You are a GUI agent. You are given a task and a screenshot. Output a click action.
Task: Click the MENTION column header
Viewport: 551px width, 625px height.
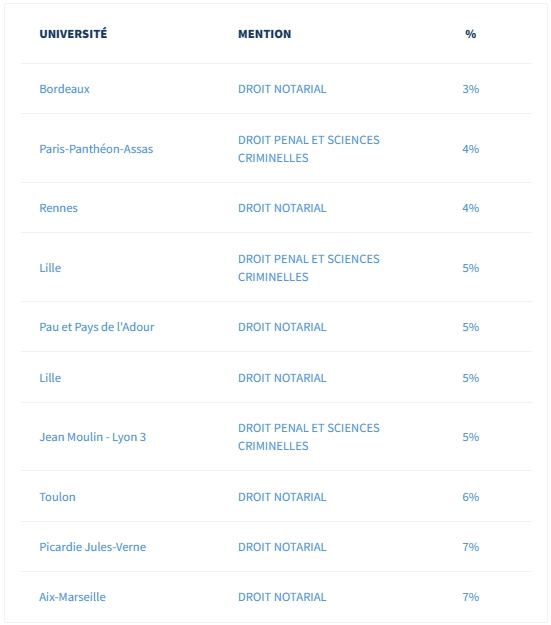265,34
